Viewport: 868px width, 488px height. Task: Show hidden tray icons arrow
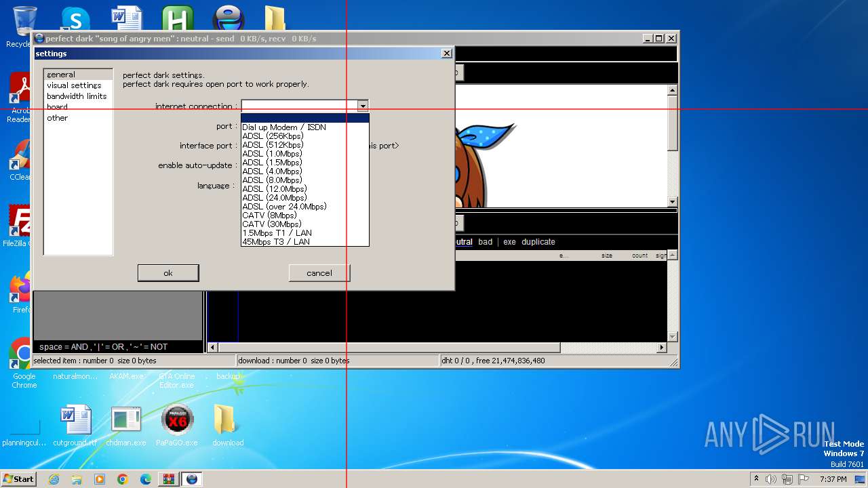pyautogui.click(x=756, y=479)
